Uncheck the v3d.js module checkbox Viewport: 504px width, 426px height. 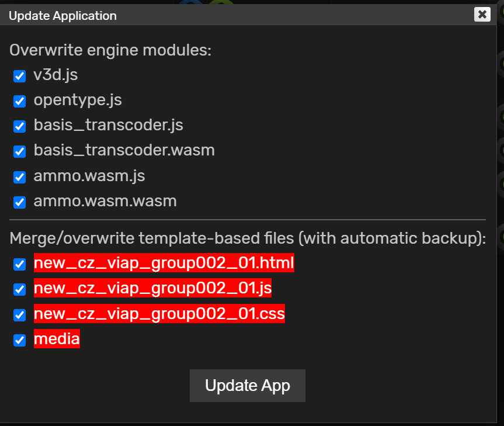[20, 76]
